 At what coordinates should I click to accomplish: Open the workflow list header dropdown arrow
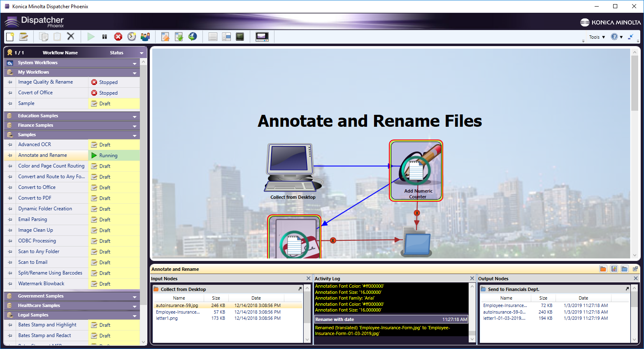pos(142,53)
